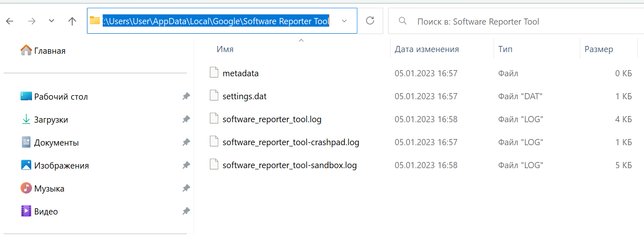Screen dimensions: 644x235
Task: Go forward with the right arrow button
Action: pyautogui.click(x=31, y=21)
